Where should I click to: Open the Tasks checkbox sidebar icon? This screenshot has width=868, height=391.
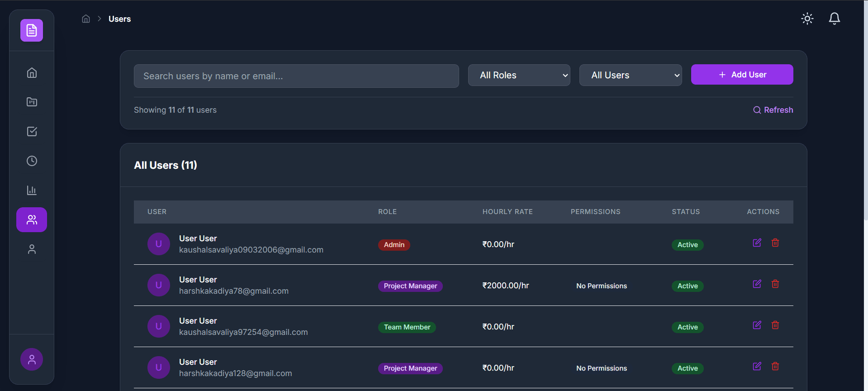click(x=32, y=131)
